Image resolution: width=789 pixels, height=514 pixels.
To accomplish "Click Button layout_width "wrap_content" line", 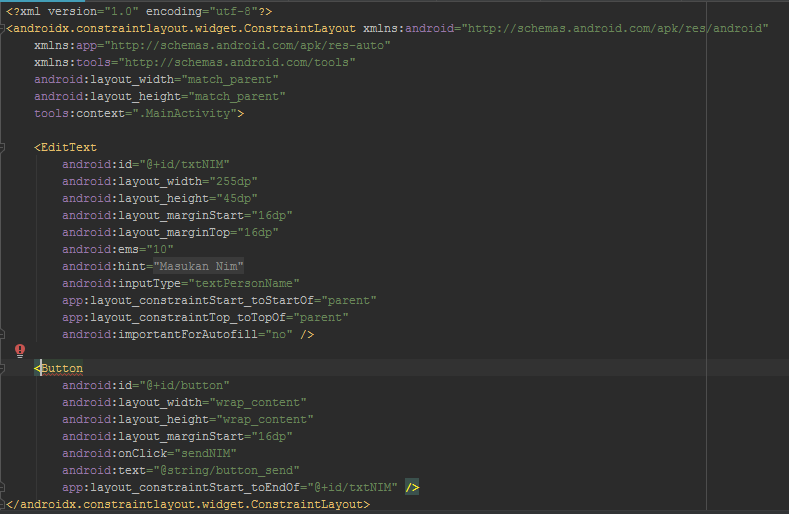I will 184,403.
